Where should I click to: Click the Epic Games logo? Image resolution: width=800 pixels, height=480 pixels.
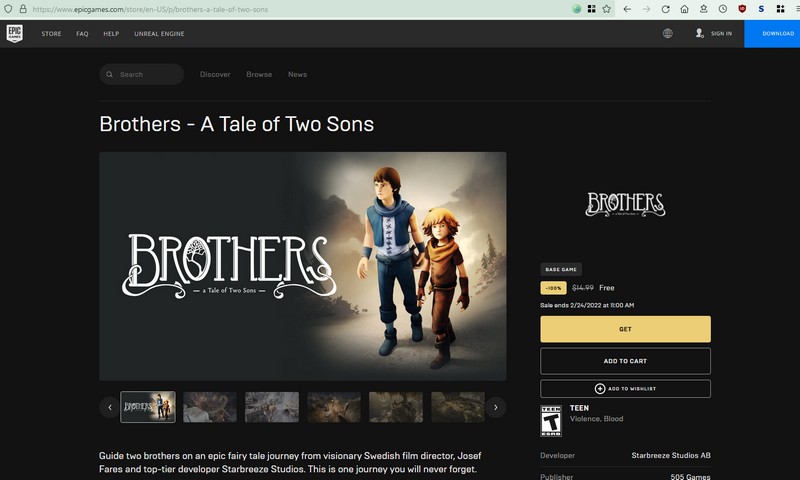click(15, 33)
